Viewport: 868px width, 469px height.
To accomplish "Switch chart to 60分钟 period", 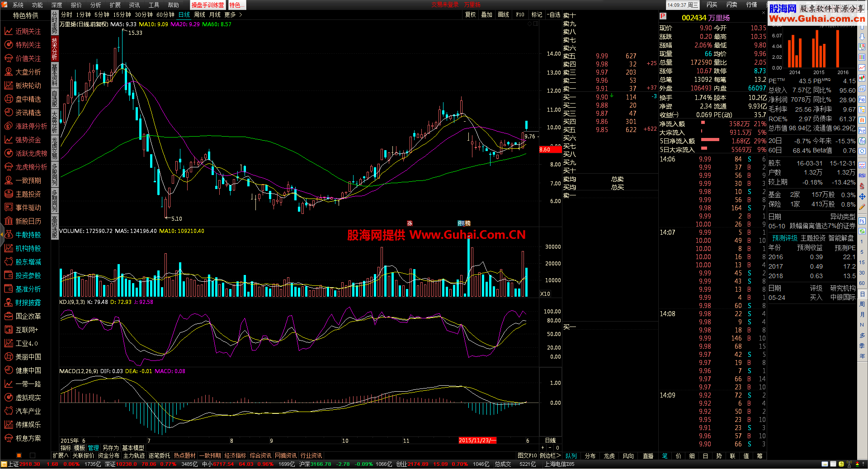I will pyautogui.click(x=165, y=14).
